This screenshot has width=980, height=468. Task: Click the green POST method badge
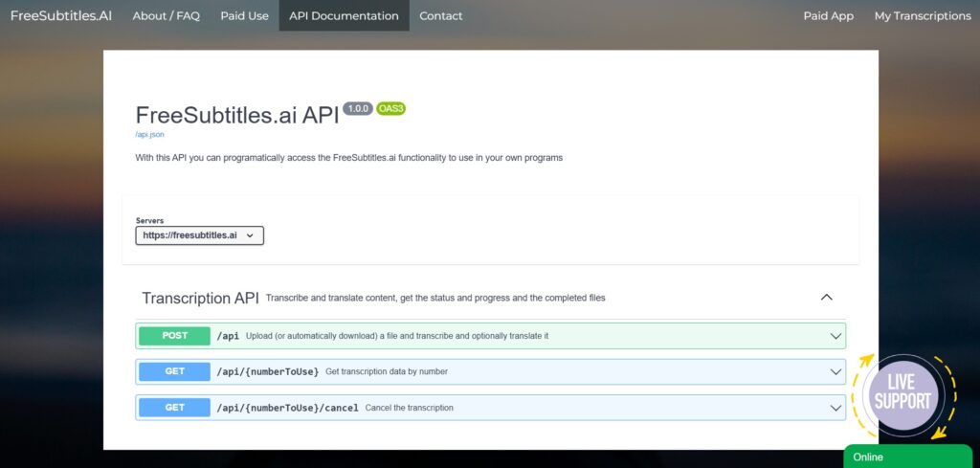[174, 336]
